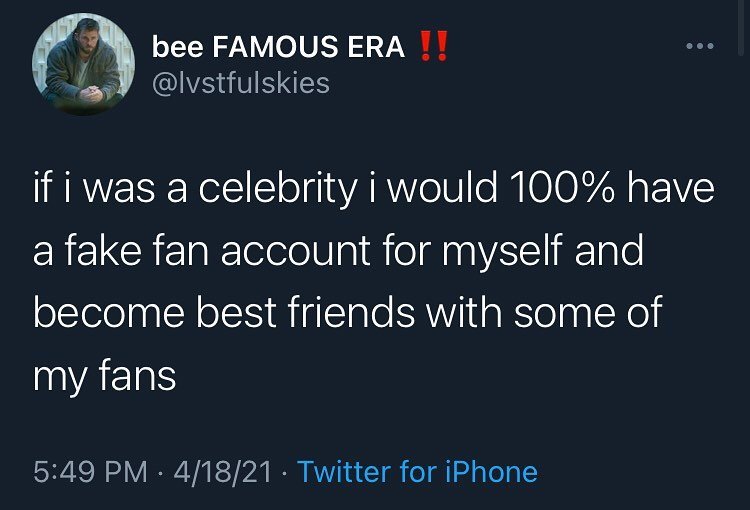Click the 4/18/21 date
Viewport: 750px width, 510px height.
(225, 471)
